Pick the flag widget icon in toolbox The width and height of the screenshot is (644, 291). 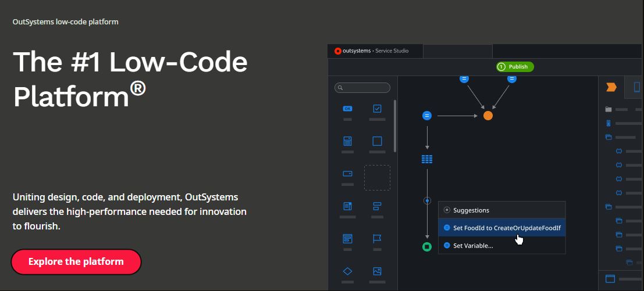click(377, 239)
